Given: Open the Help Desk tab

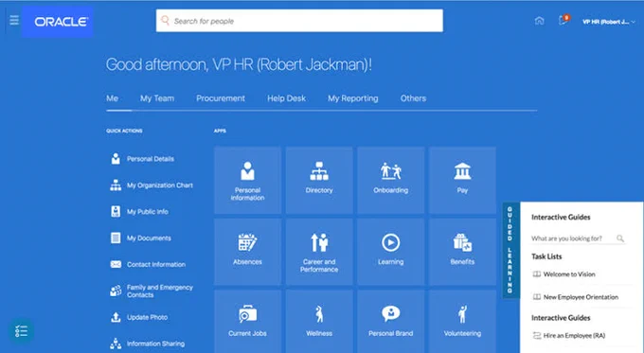Looking at the screenshot, I should tap(287, 98).
